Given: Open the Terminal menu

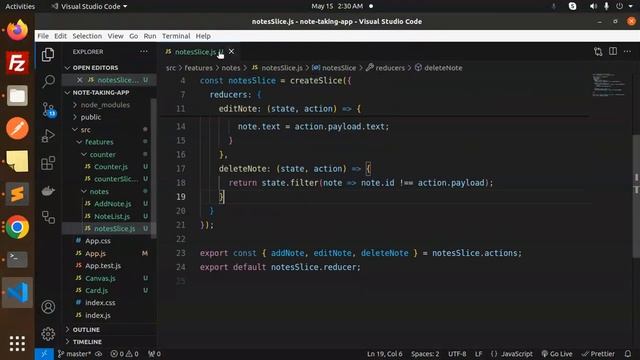Looking at the screenshot, I should pos(176,36).
